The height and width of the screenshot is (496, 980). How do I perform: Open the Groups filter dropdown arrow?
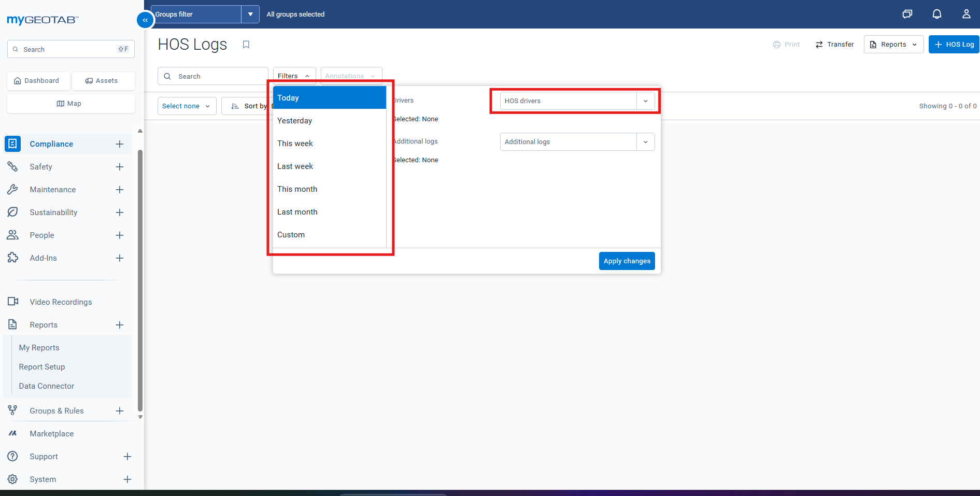click(250, 14)
